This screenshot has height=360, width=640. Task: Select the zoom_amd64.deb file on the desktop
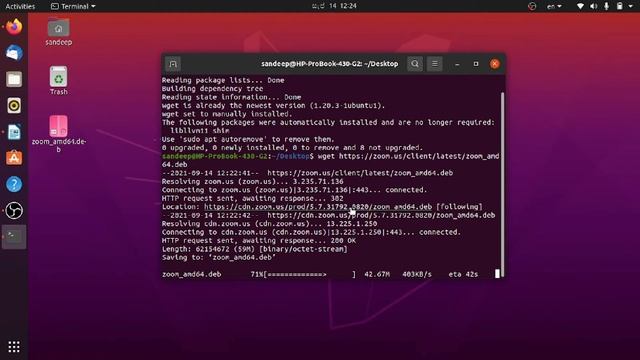click(x=58, y=134)
